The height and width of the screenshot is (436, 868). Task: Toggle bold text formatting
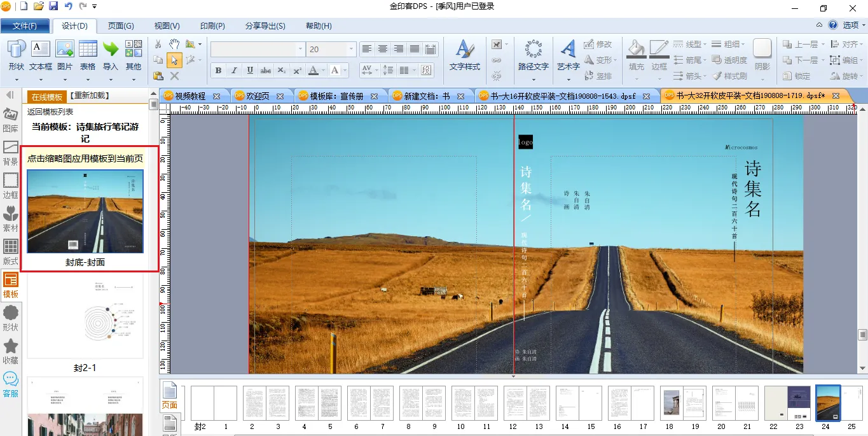point(218,70)
